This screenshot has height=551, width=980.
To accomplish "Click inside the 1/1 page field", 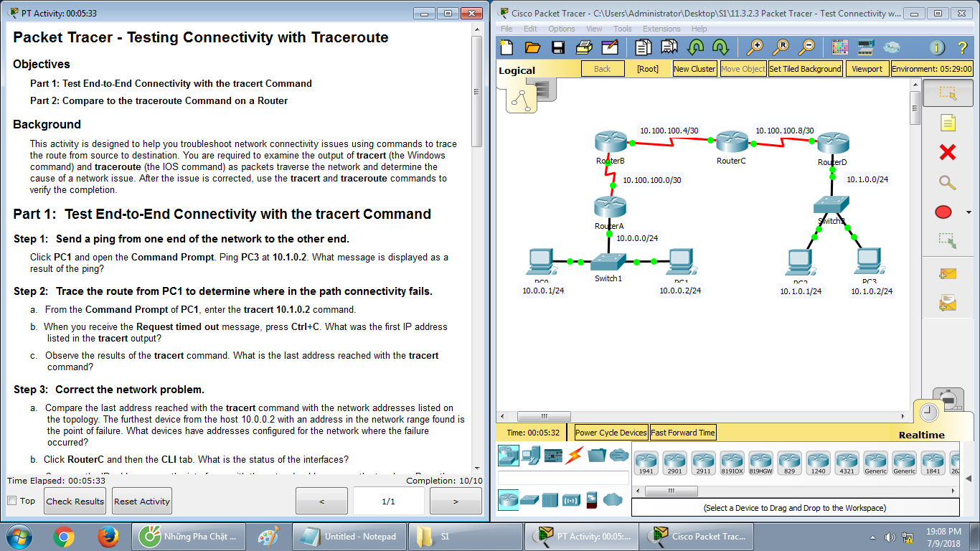I will pyautogui.click(x=388, y=501).
